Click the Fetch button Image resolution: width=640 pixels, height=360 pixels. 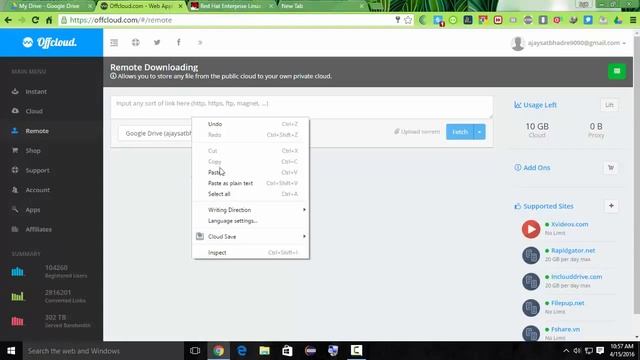coord(460,132)
